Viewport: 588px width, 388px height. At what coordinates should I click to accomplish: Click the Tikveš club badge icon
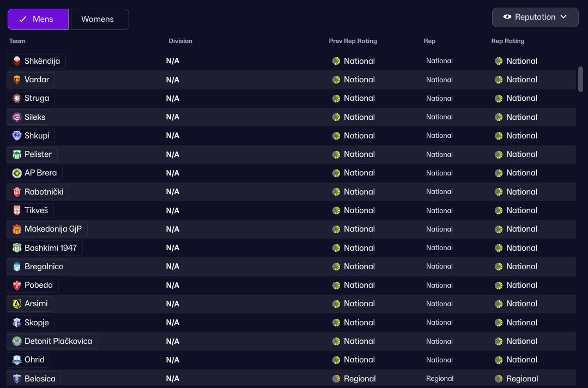click(17, 210)
